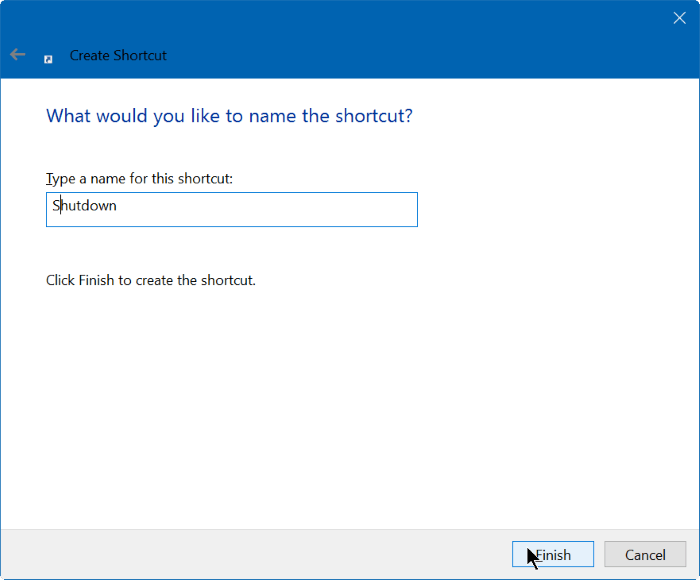
Task: Click the word "Finish" in the instruction sentence
Action: click(96, 280)
